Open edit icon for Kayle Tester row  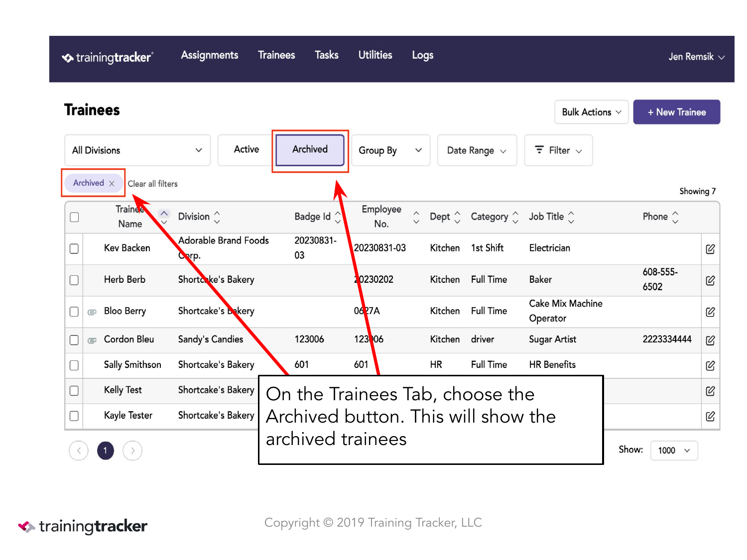pos(710,416)
